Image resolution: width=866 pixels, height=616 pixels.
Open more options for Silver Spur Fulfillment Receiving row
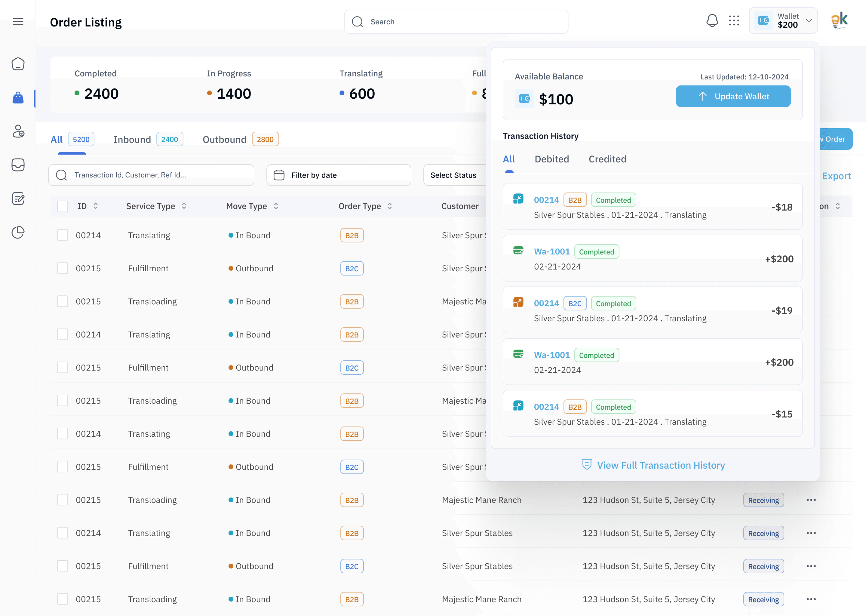click(x=811, y=566)
